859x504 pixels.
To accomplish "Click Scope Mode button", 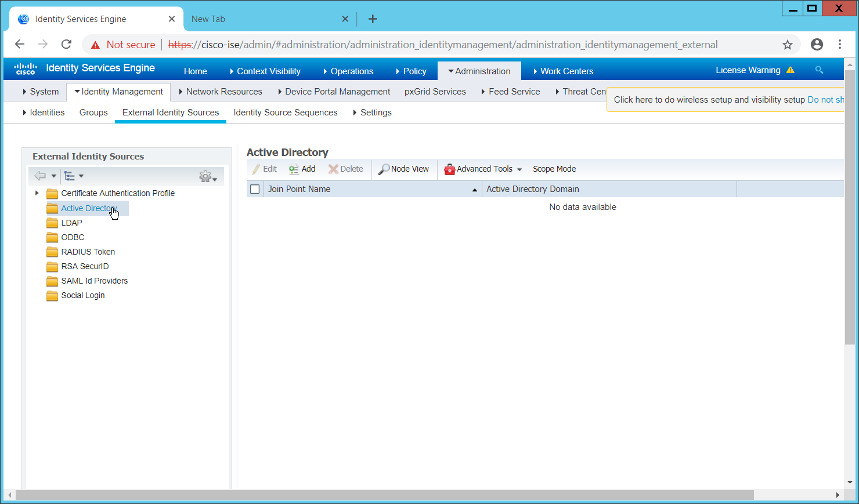I will (554, 169).
